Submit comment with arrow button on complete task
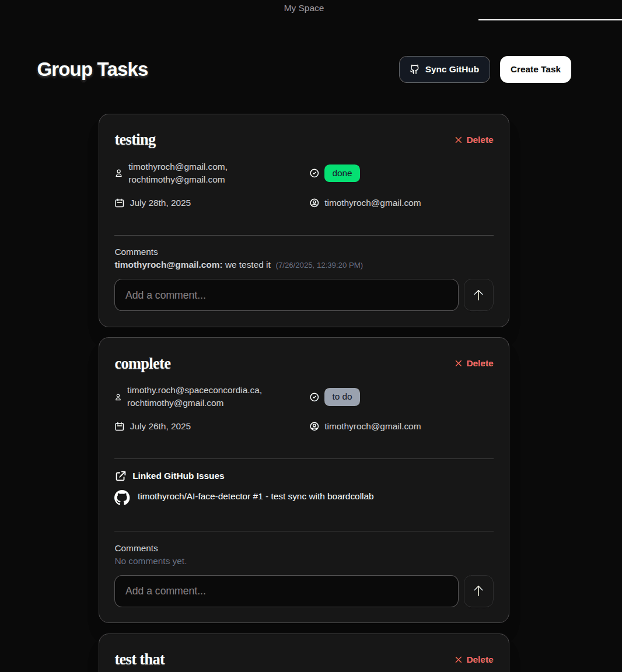622x672 pixels. (478, 591)
